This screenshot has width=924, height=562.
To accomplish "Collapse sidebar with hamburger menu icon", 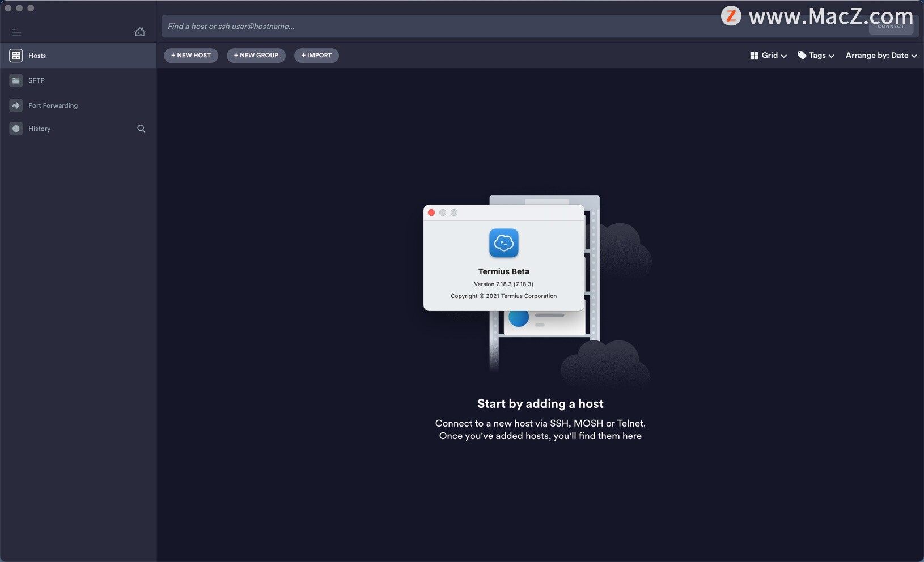I will (16, 32).
